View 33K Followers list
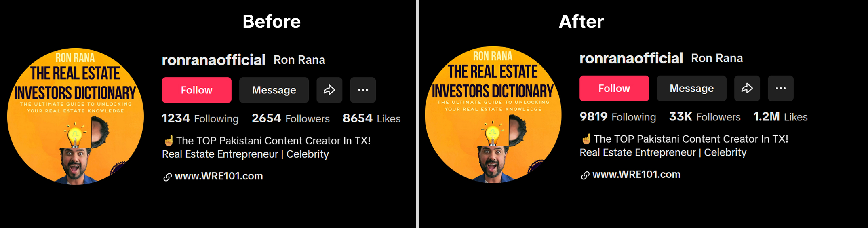The width and height of the screenshot is (868, 228). coord(705,117)
